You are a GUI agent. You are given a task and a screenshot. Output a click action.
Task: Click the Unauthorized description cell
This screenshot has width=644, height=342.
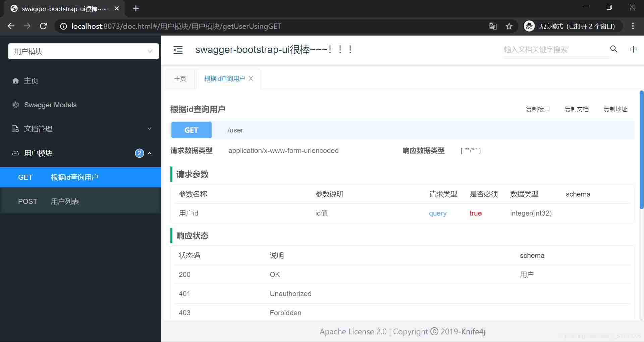click(290, 294)
